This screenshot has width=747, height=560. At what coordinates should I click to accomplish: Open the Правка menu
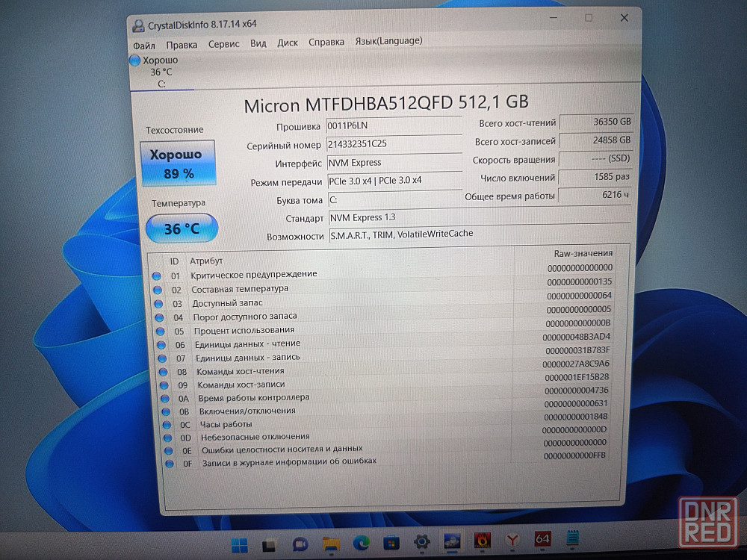[182, 45]
